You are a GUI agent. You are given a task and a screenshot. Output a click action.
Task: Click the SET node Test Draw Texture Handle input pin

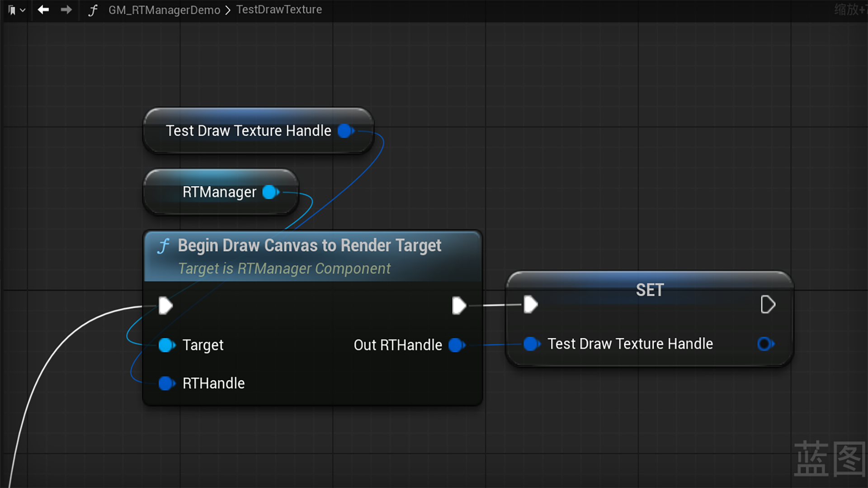(532, 344)
